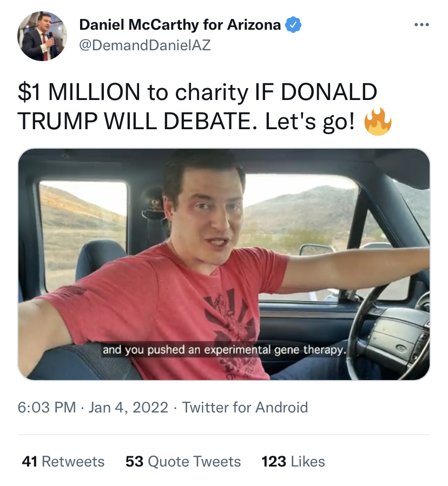Click the fire emoji in the tweet
448x486 pixels.
pos(377,122)
